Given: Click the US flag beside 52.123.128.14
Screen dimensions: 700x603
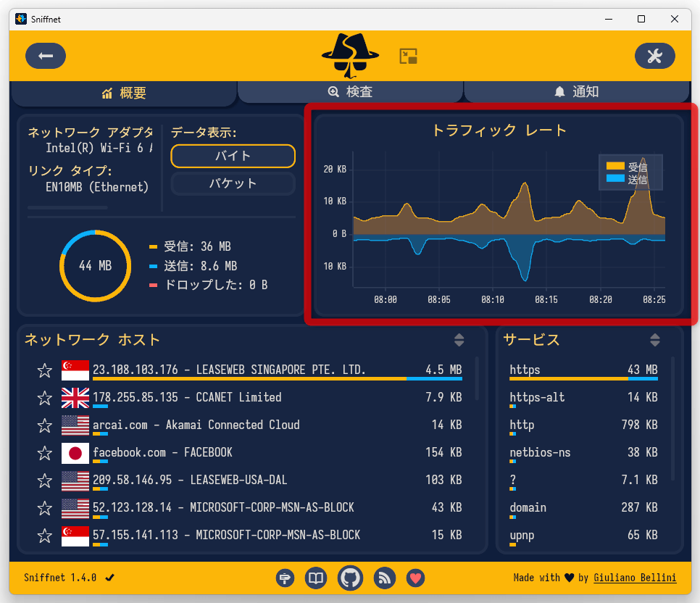Looking at the screenshot, I should pyautogui.click(x=75, y=508).
